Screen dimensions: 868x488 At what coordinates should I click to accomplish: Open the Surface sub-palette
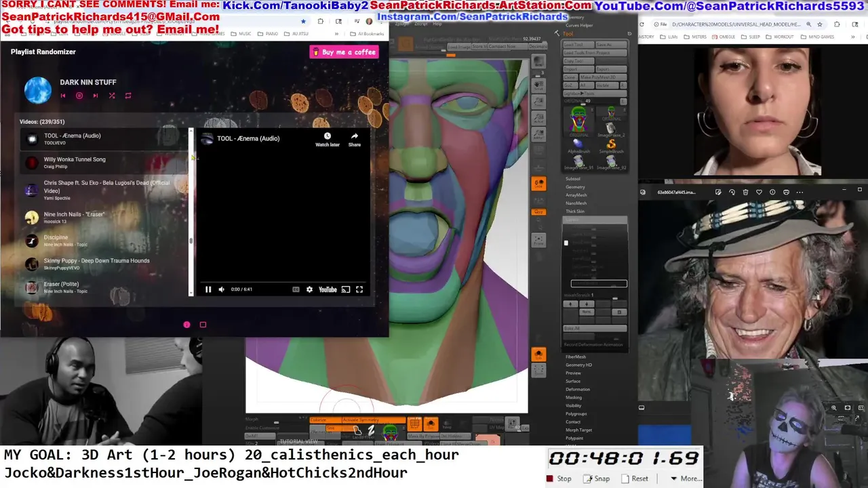click(x=573, y=381)
